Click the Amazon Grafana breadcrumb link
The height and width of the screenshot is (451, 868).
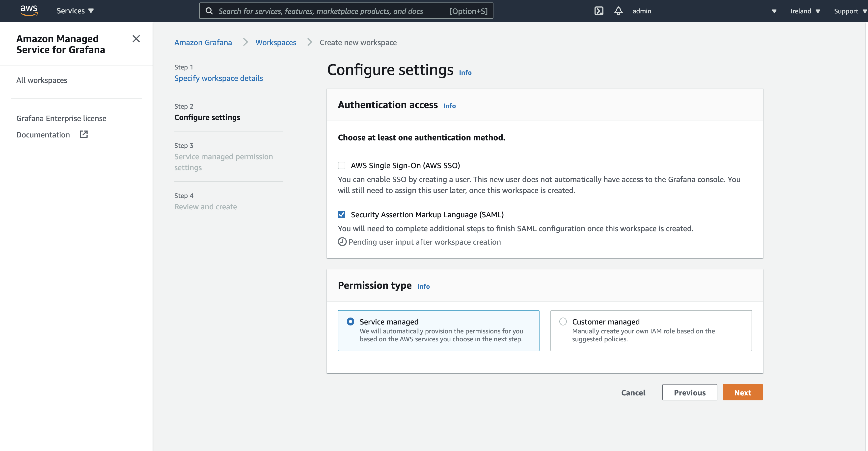tap(203, 42)
